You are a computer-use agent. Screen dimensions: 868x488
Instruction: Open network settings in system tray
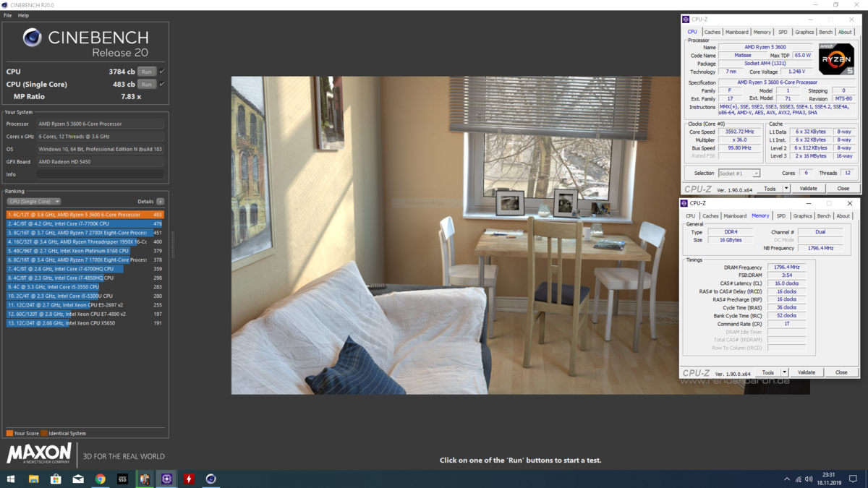click(x=798, y=479)
